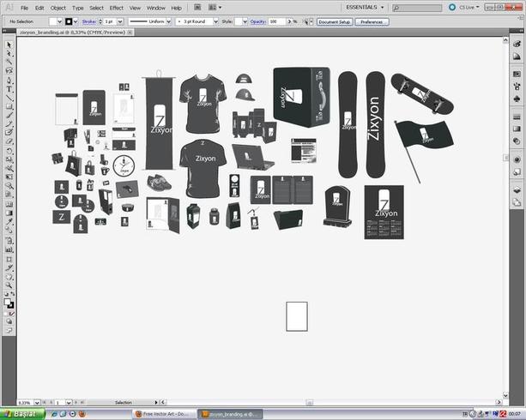
Task: Open the Uniform width profile dropdown
Action: (x=169, y=21)
